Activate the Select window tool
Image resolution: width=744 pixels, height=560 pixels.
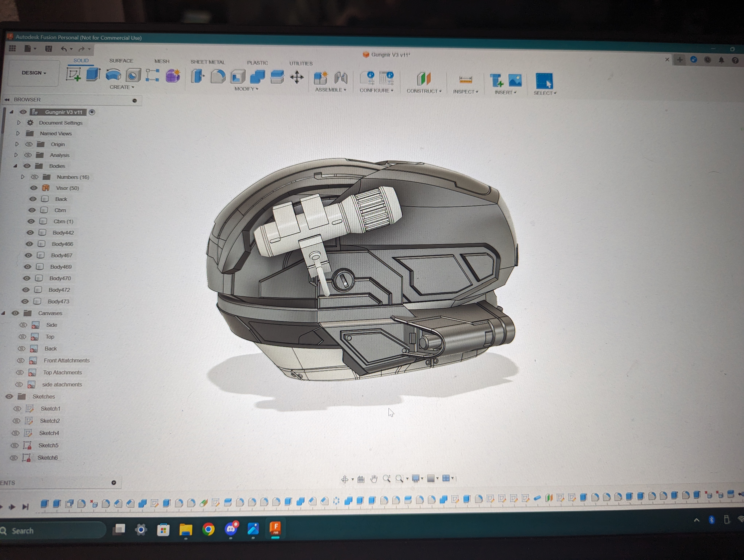(x=544, y=81)
